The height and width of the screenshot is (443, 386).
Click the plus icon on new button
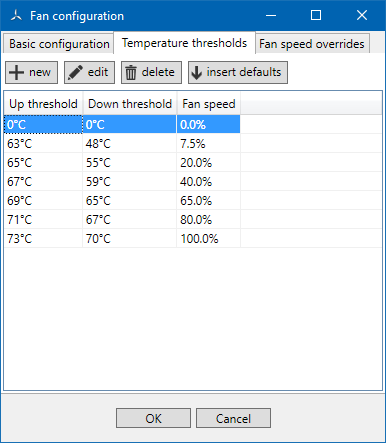[x=16, y=72]
